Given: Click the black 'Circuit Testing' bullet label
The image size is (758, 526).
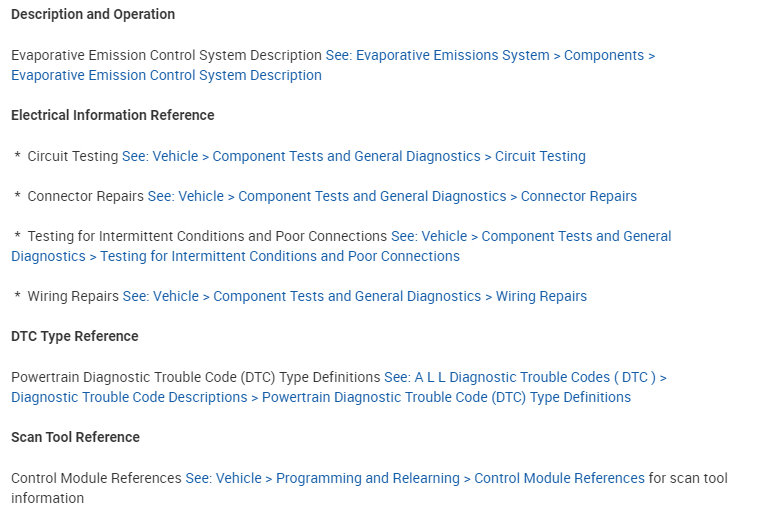Looking at the screenshot, I should [73, 157].
